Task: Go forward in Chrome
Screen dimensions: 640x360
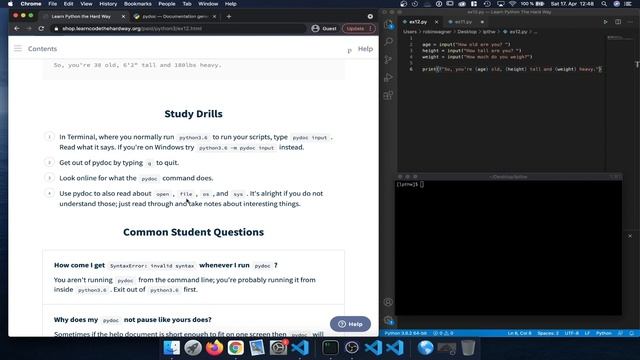Action: [x=29, y=29]
